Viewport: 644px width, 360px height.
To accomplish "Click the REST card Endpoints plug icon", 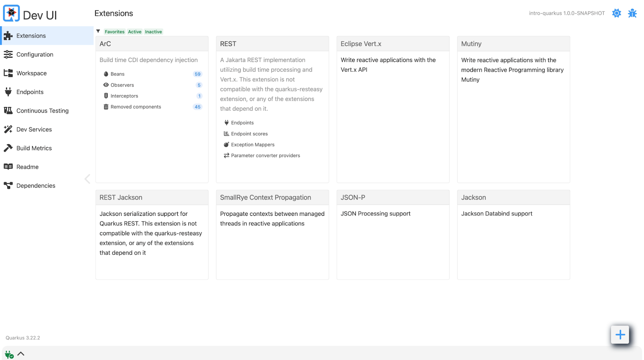I will click(x=227, y=123).
